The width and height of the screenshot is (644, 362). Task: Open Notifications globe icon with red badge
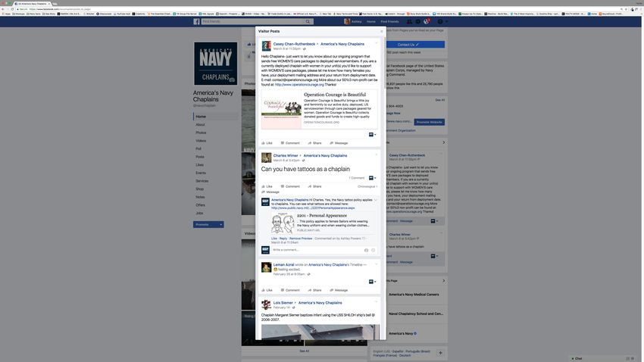(x=427, y=21)
